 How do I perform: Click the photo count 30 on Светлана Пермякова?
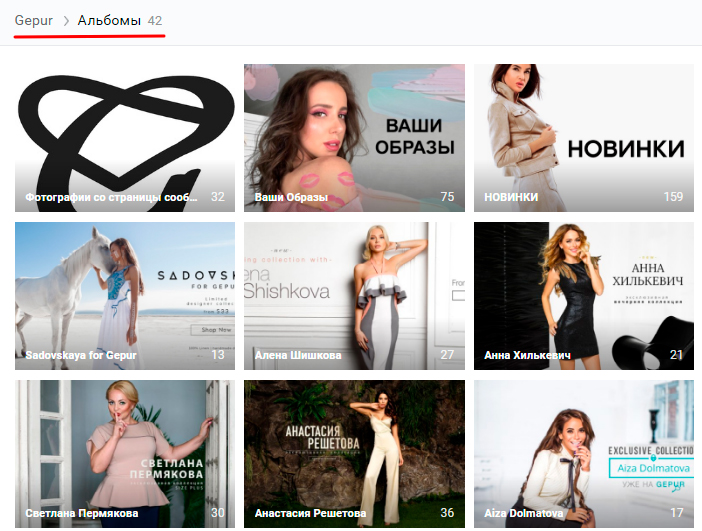click(x=218, y=513)
